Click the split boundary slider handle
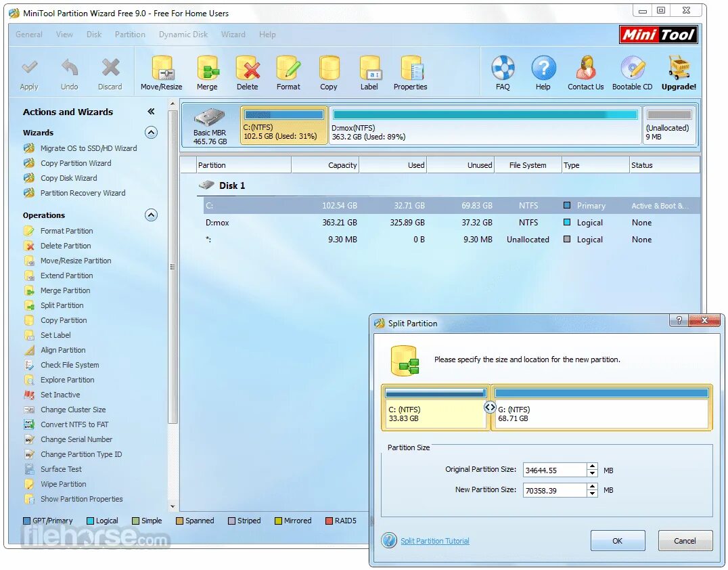The height and width of the screenshot is (570, 728). pyautogui.click(x=490, y=408)
